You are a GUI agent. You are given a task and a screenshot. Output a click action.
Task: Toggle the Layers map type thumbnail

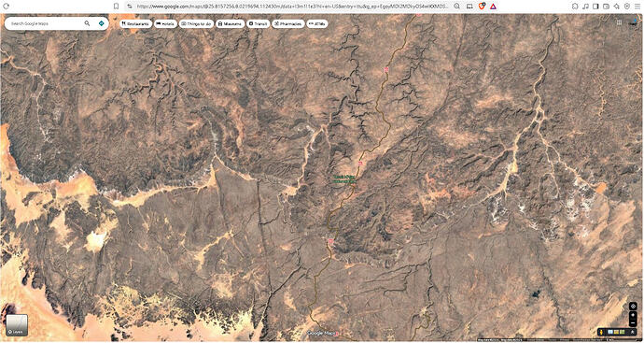click(17, 325)
